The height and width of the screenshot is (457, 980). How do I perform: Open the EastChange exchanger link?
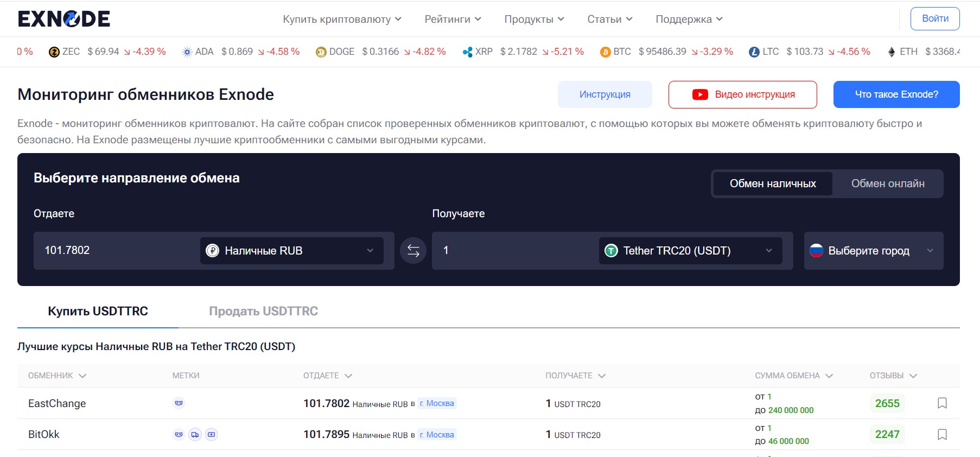click(57, 403)
